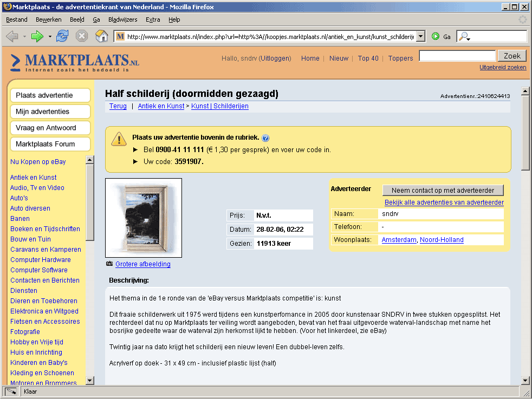Click the Top 40 link

tap(368, 58)
